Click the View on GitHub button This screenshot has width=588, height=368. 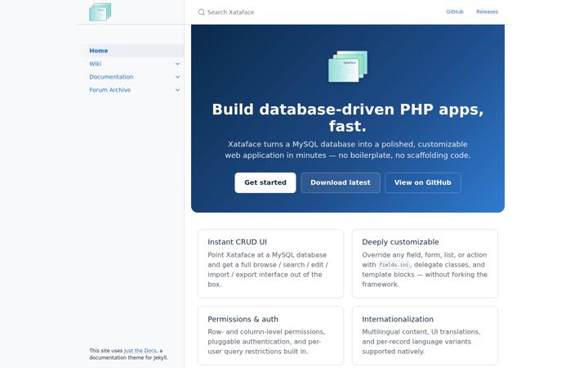423,182
